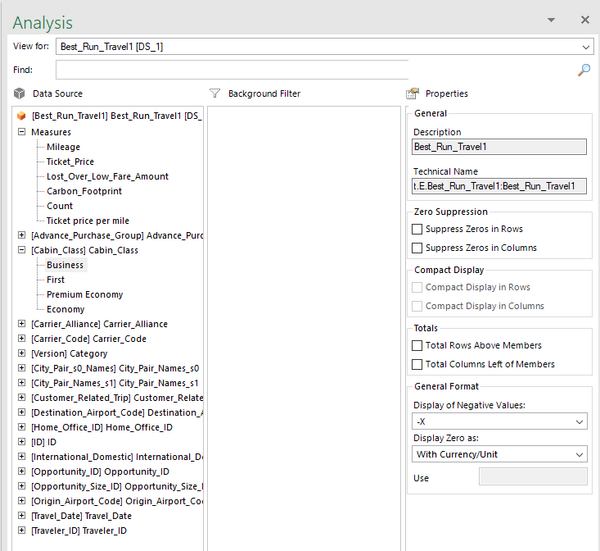Click the Technical Name field
Screen dimensions: 600x551
(499, 186)
